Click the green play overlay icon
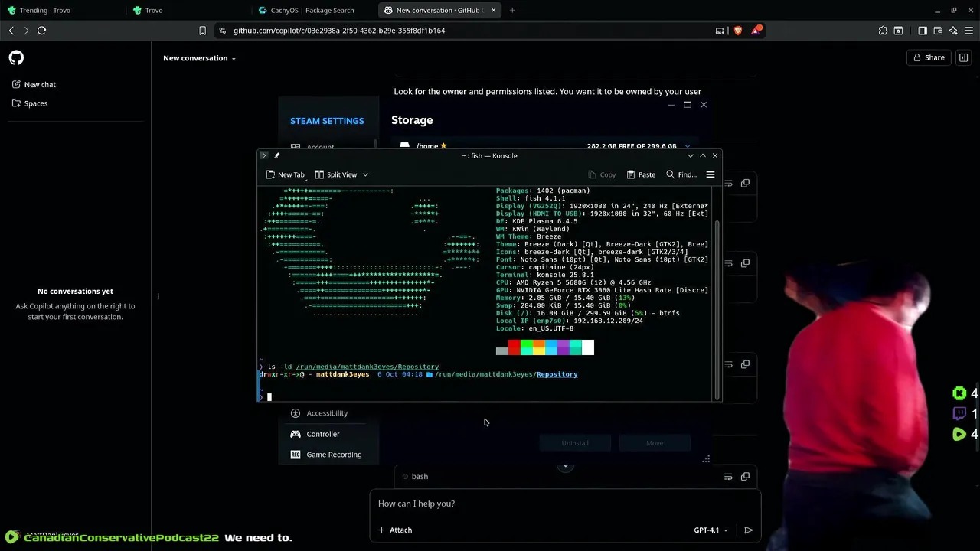Image resolution: width=980 pixels, height=551 pixels. (959, 434)
